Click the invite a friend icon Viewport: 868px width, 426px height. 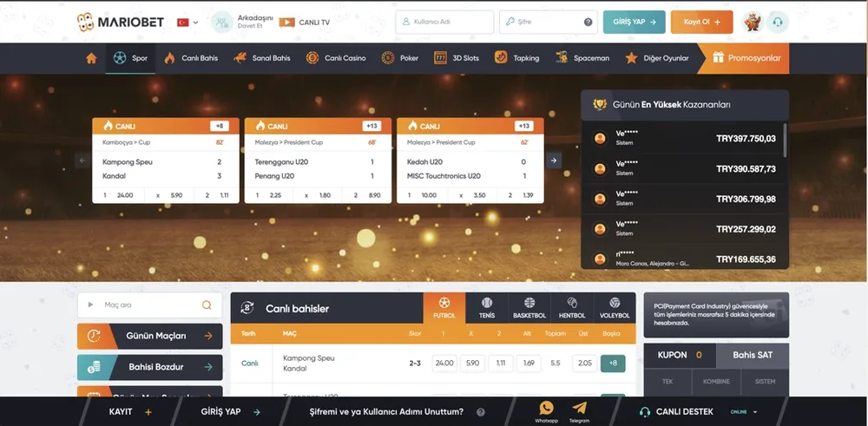(222, 23)
